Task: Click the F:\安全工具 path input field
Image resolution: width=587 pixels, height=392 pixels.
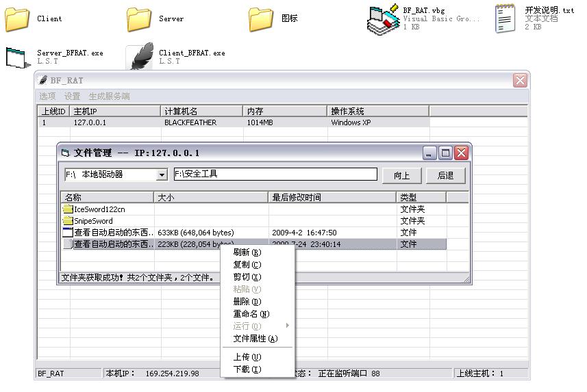Action: click(275, 174)
